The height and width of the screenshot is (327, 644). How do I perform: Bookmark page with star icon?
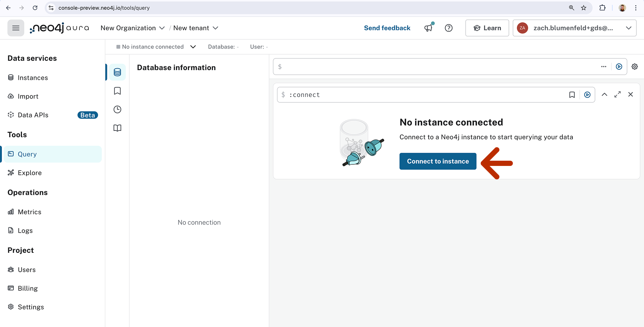point(584,8)
